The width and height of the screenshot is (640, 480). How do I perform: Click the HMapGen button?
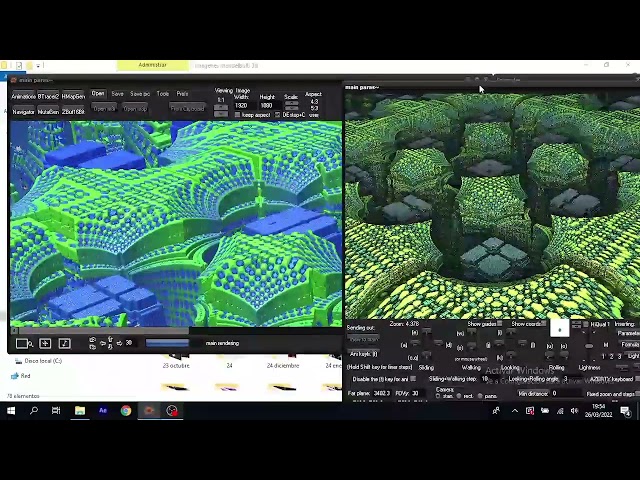click(73, 97)
